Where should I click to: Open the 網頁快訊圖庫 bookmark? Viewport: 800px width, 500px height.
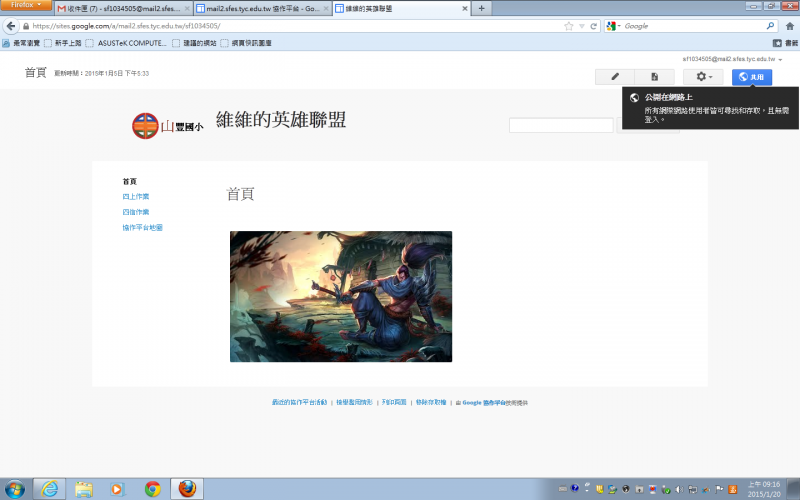click(246, 43)
